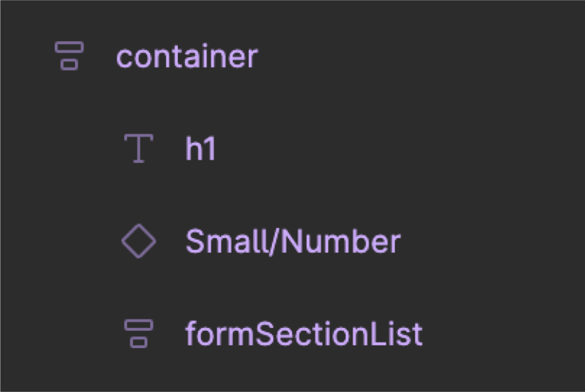
Task: Highlight the parent layer labeled container
Action: 187,57
